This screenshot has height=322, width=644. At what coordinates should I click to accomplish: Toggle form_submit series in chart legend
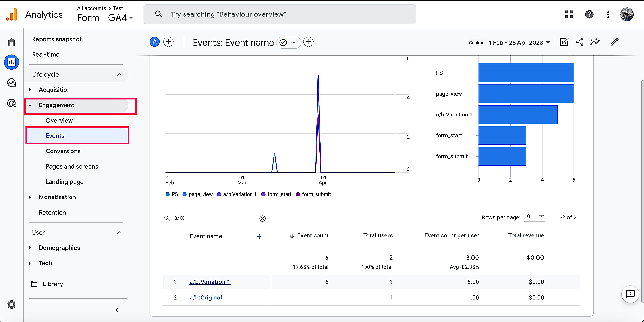pos(313,194)
